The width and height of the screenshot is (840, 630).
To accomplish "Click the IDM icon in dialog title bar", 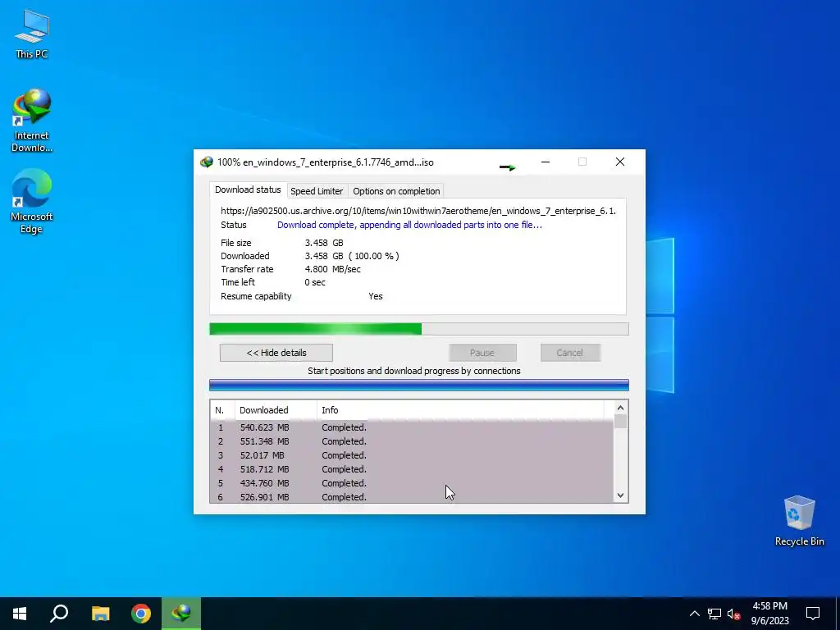I will [x=206, y=162].
